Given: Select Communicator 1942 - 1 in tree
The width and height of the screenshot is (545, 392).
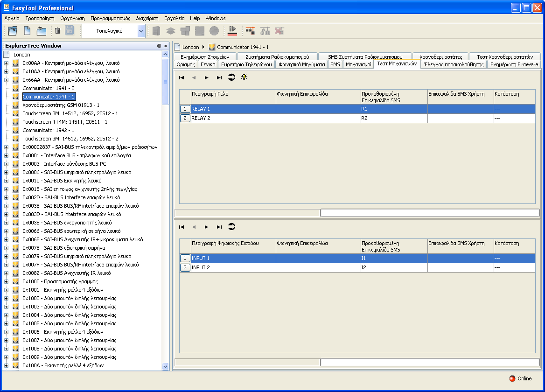Looking at the screenshot, I should [x=49, y=130].
